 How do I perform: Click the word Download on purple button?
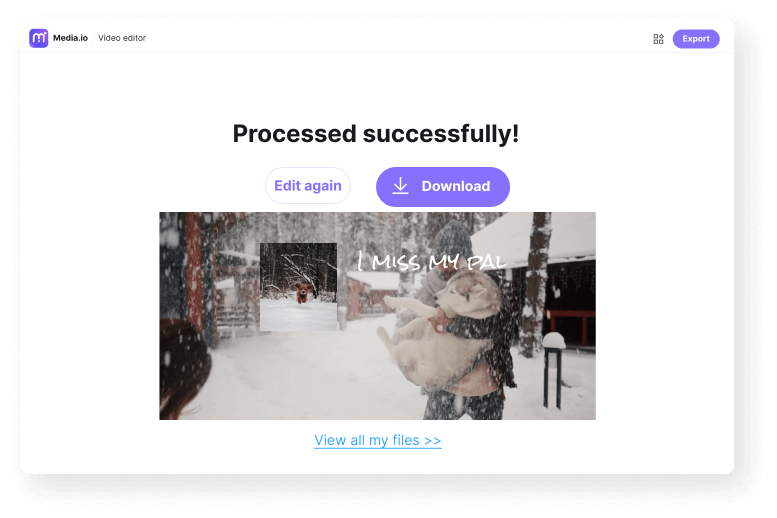(456, 186)
